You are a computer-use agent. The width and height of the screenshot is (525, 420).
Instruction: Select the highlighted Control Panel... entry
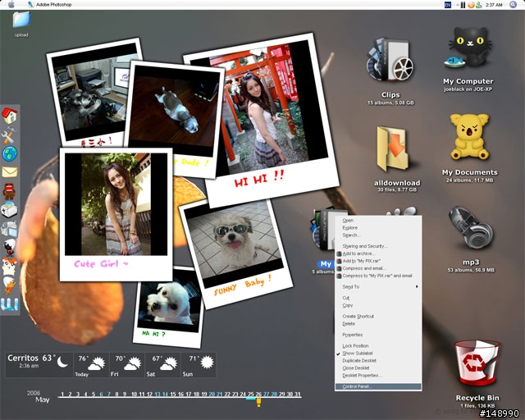pyautogui.click(x=378, y=386)
